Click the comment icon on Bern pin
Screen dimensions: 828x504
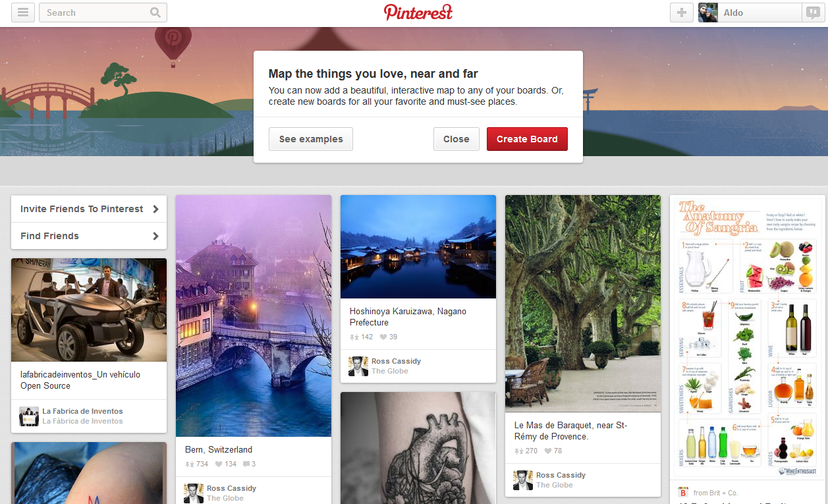tap(246, 464)
